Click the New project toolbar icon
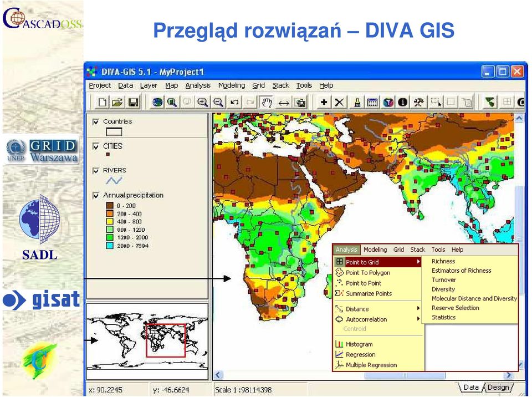Image resolution: width=532 pixels, height=397 pixels. [x=102, y=102]
